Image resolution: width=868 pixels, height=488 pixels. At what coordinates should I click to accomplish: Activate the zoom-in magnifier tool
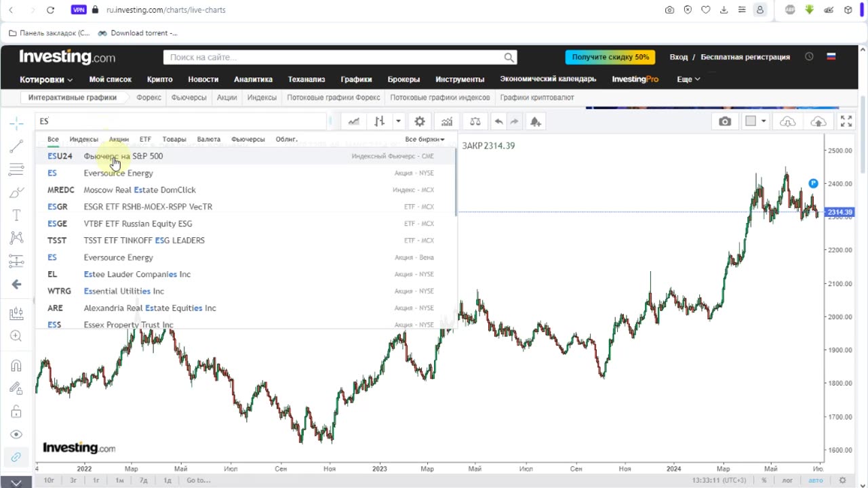click(16, 336)
